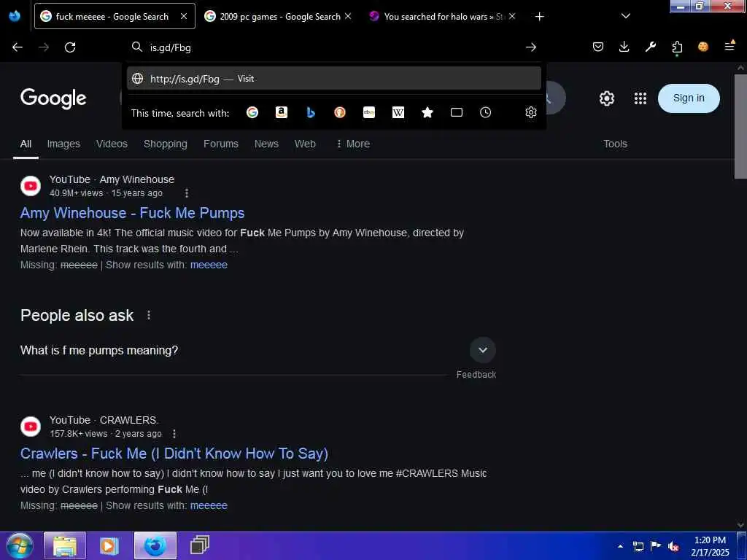Close the halo wars search tab
The width and height of the screenshot is (747, 560).
[x=511, y=16]
